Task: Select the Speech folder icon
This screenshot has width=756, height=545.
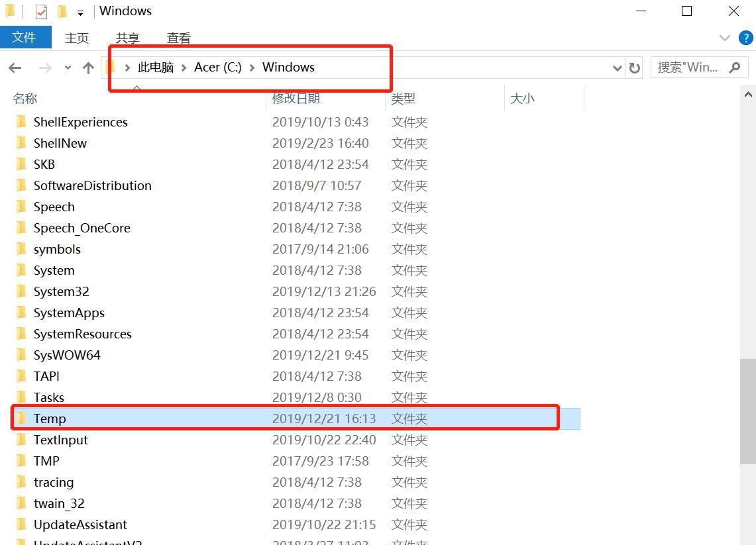Action: pyautogui.click(x=21, y=206)
